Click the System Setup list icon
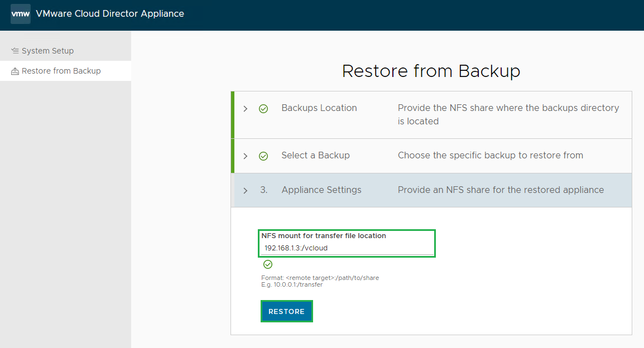644x348 pixels. click(x=15, y=51)
